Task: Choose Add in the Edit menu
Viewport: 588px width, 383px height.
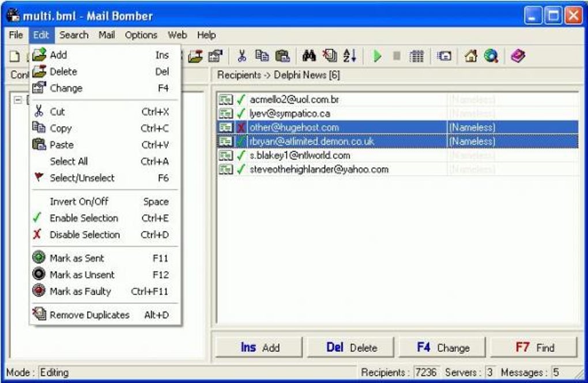Action: click(105, 55)
